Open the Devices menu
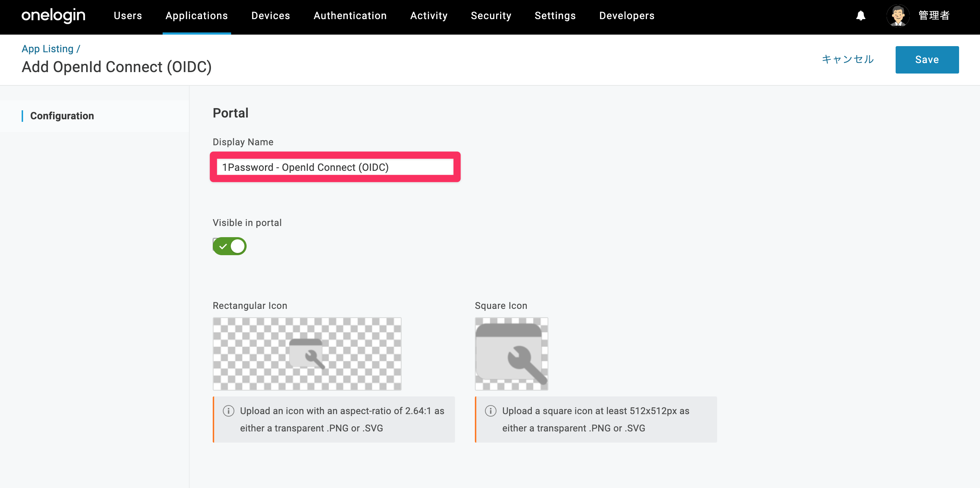This screenshot has width=980, height=488. click(x=270, y=15)
